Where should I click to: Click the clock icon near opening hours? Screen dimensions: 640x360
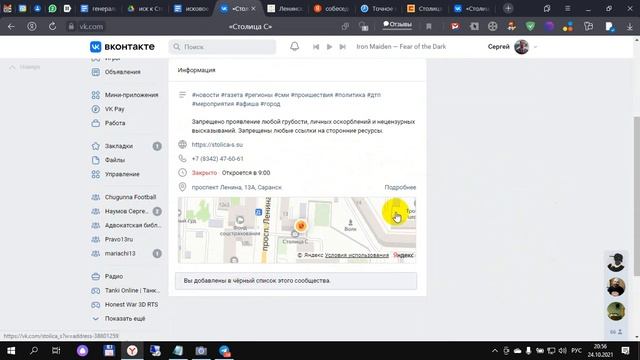182,173
